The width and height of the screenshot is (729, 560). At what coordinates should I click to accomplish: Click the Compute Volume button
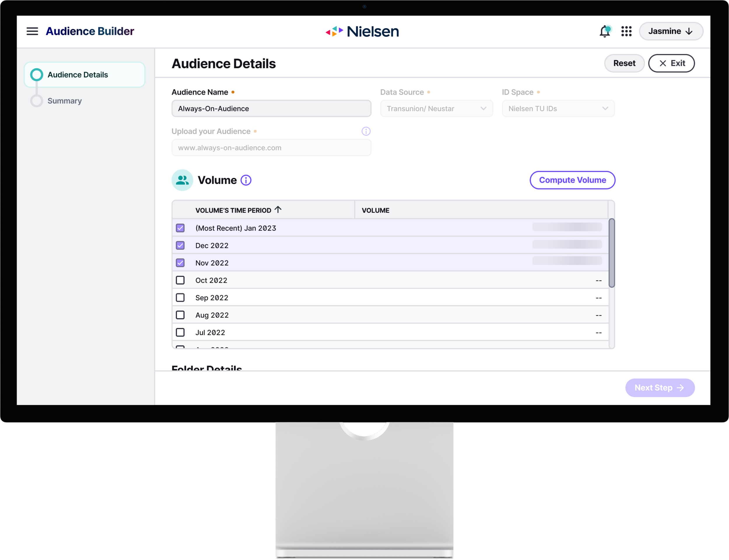click(572, 180)
